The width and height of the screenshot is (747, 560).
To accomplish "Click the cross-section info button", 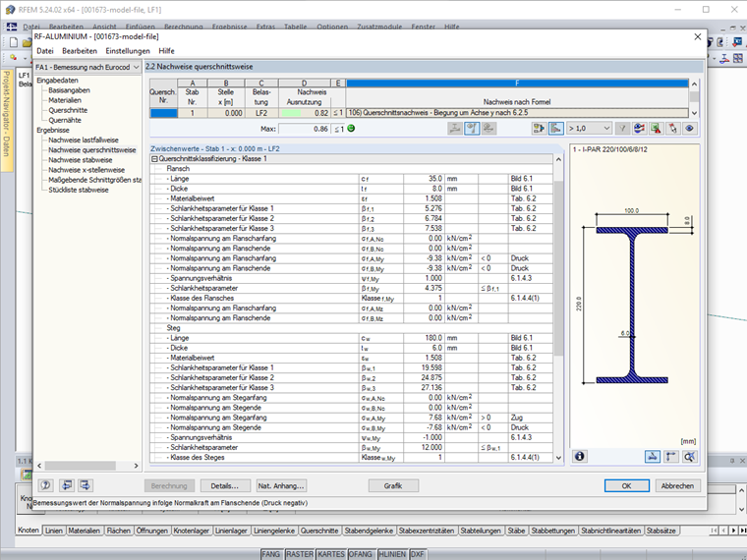I will point(580,456).
